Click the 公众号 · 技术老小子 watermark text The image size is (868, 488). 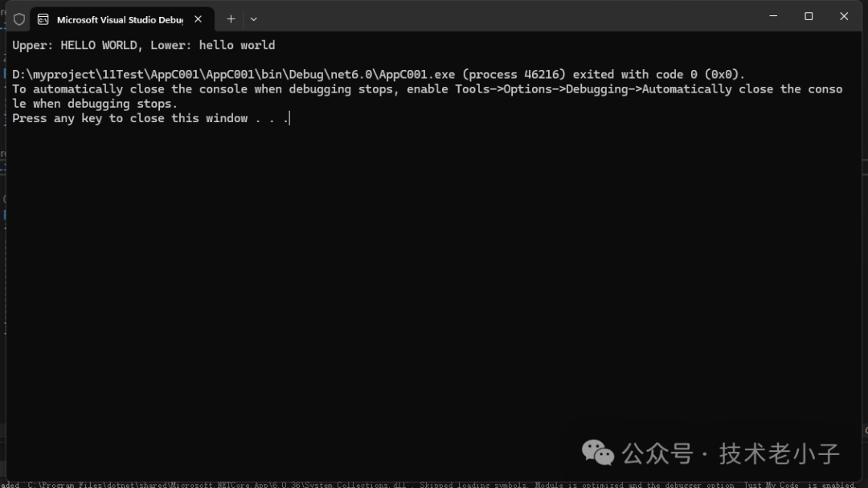(731, 453)
